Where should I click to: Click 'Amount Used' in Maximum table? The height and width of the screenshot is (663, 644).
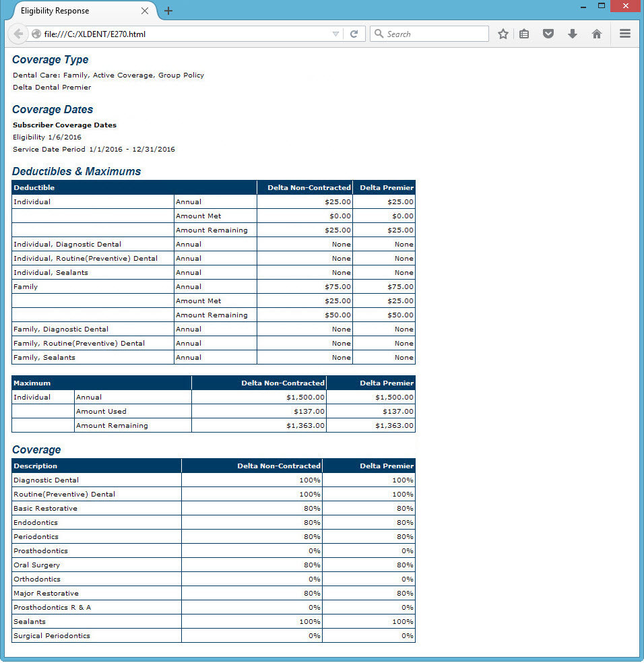point(101,412)
